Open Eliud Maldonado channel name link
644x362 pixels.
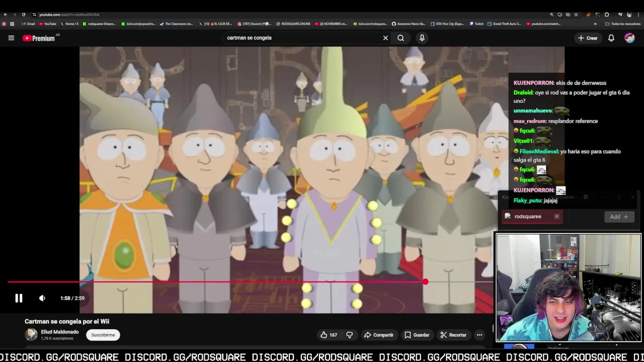pyautogui.click(x=60, y=332)
